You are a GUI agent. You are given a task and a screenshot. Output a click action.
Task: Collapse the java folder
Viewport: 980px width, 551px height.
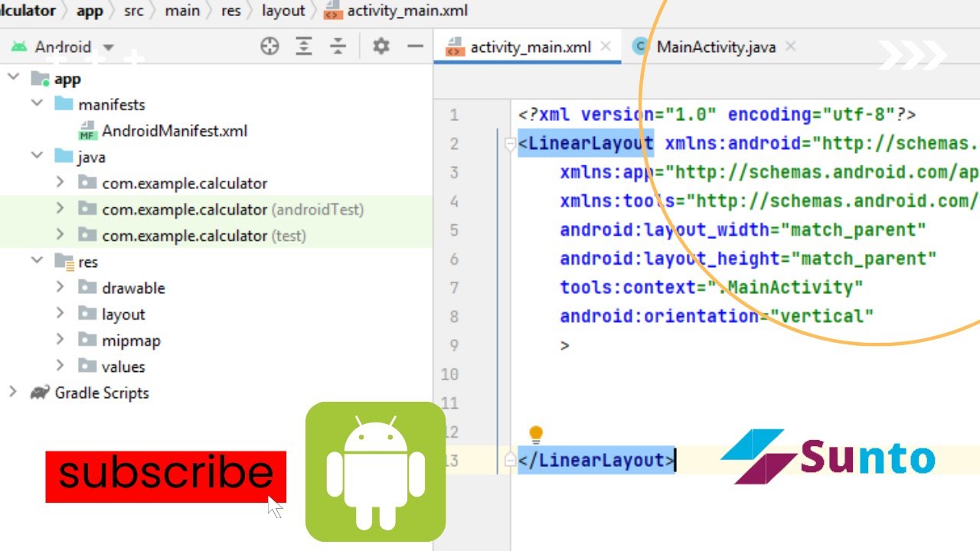pyautogui.click(x=37, y=156)
